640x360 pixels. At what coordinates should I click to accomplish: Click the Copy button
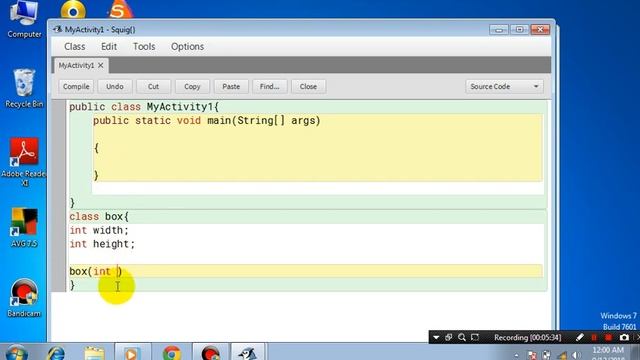tap(192, 87)
